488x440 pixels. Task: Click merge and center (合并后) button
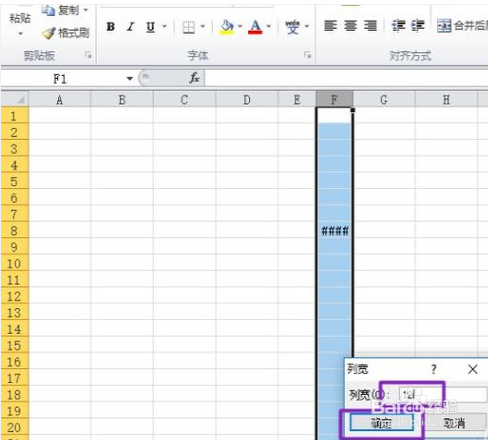(462, 26)
